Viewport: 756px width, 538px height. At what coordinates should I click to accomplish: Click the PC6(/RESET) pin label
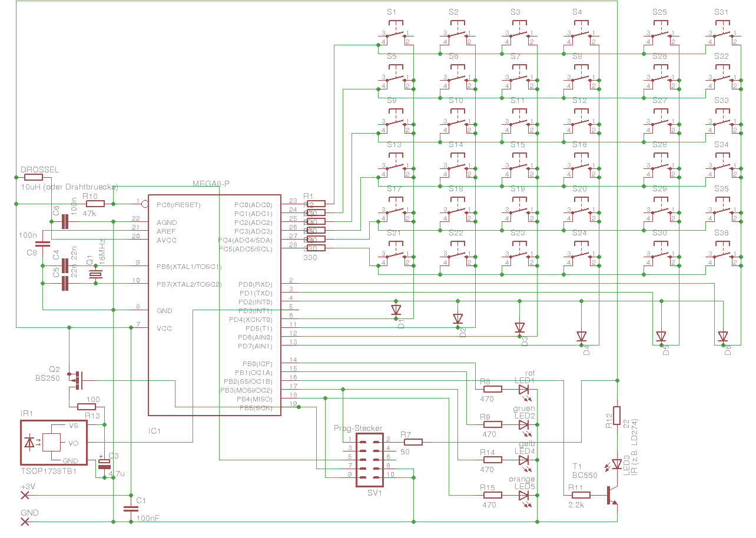coord(178,205)
